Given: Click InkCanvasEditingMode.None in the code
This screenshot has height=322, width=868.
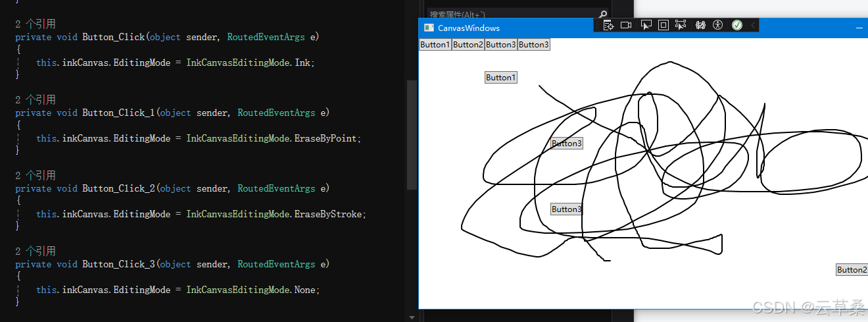Looking at the screenshot, I should tap(252, 290).
